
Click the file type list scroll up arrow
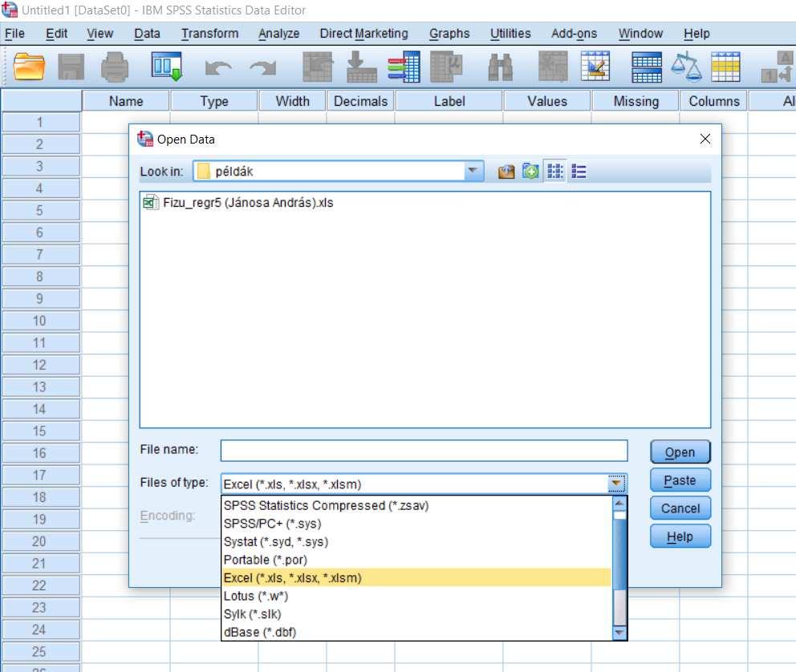click(x=619, y=503)
